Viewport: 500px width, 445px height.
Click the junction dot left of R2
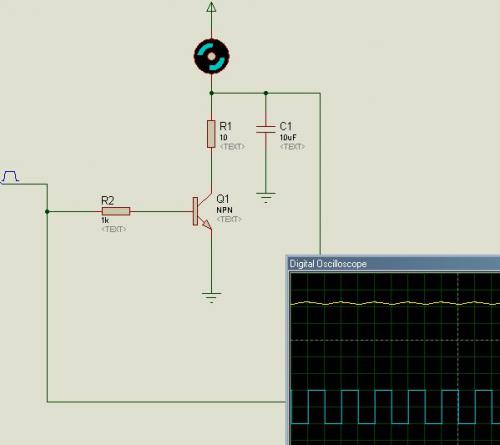47,212
